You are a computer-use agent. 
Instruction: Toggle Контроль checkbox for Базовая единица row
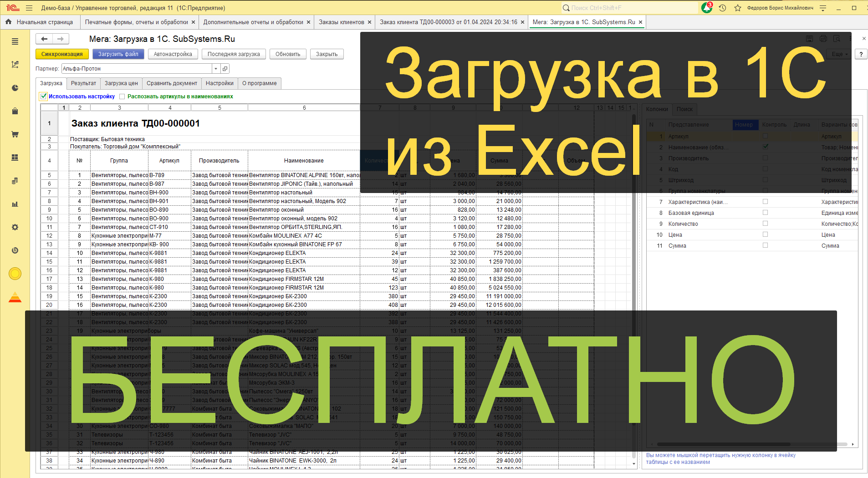(765, 213)
